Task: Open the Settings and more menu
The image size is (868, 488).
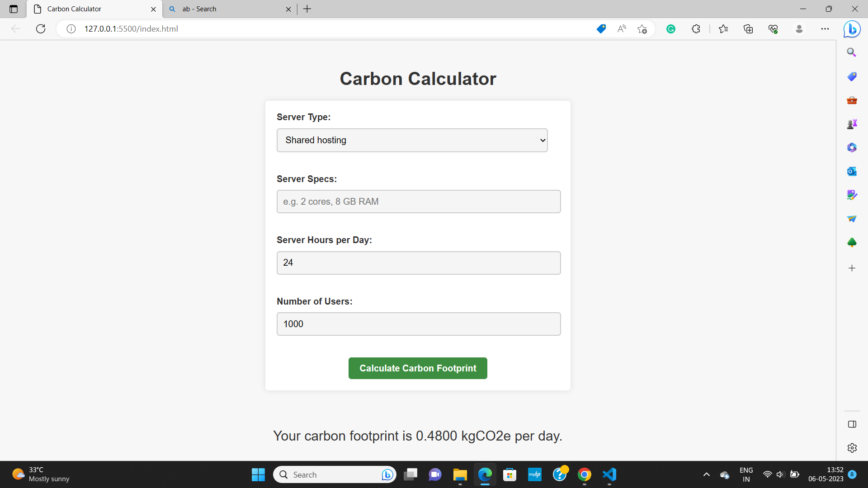Action: 825,28
